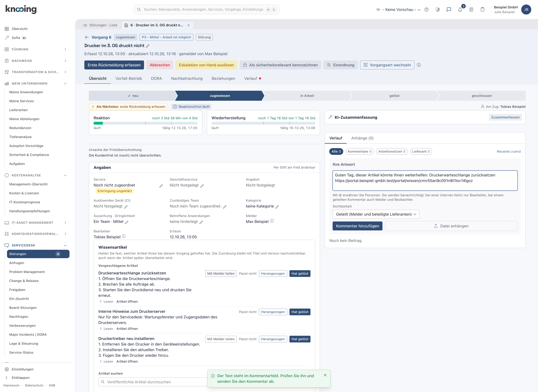
Task: Click Kommentar hinzufügen button
Action: 358,226
